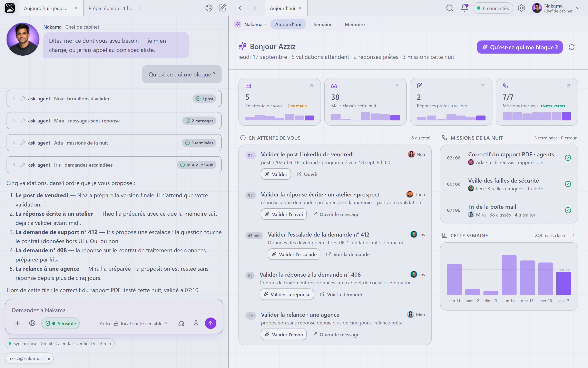Go forward with the right arrow
The image size is (588, 368).
click(254, 8)
